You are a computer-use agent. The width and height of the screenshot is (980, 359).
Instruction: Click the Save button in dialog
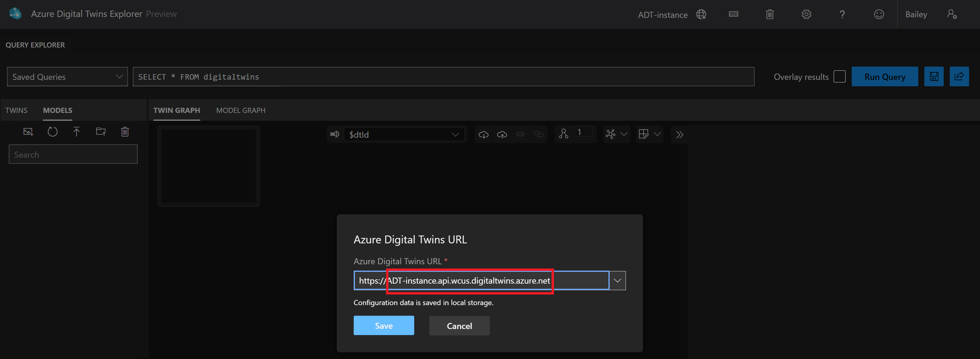383,325
